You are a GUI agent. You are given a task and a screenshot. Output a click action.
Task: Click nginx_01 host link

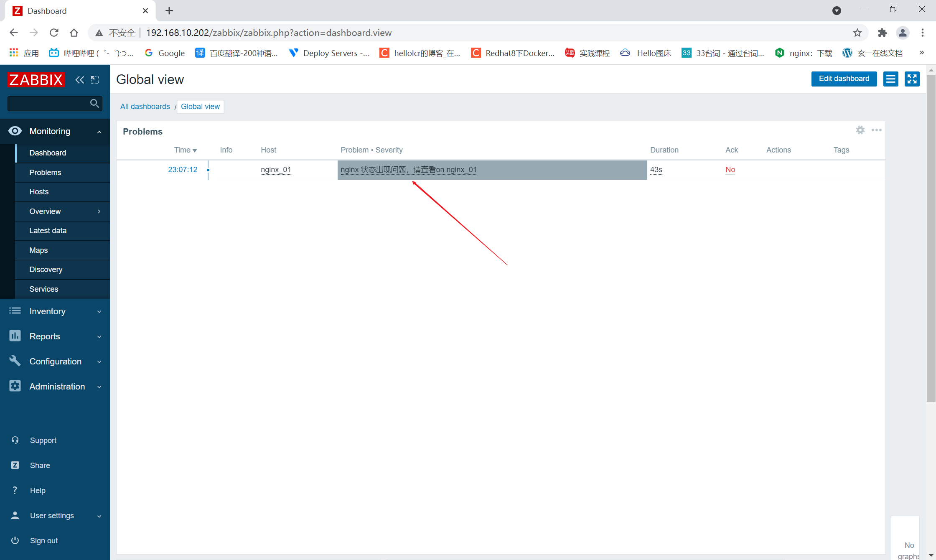click(x=276, y=169)
